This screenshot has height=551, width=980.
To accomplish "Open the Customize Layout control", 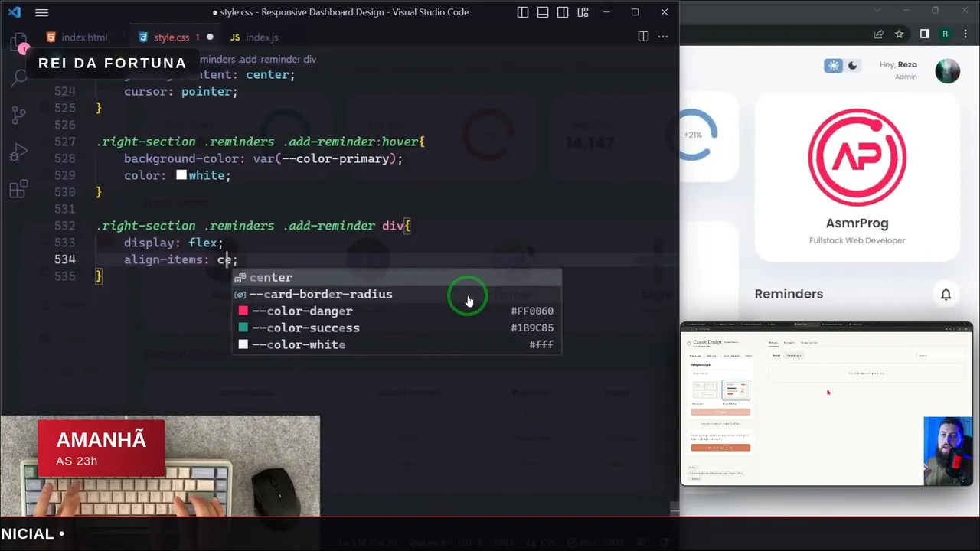I will [x=583, y=12].
